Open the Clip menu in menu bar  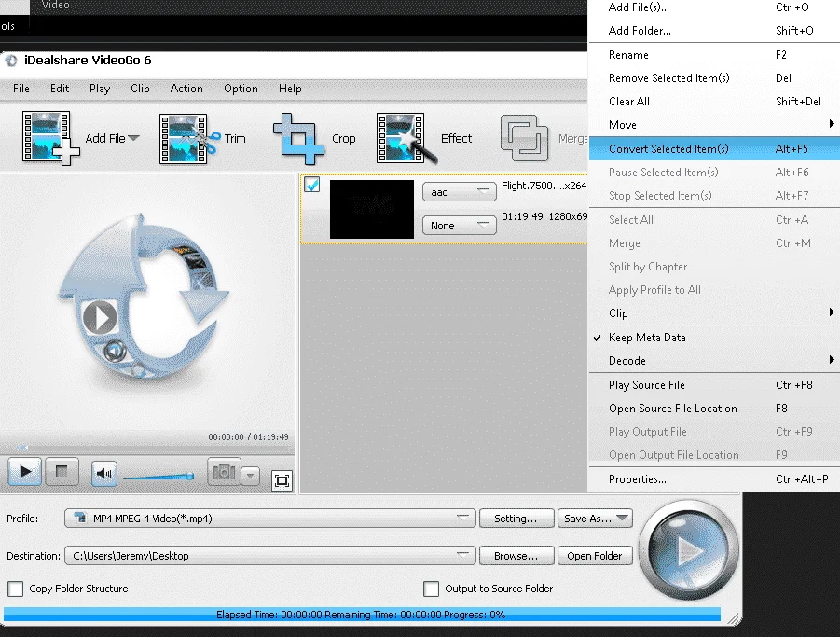point(140,89)
